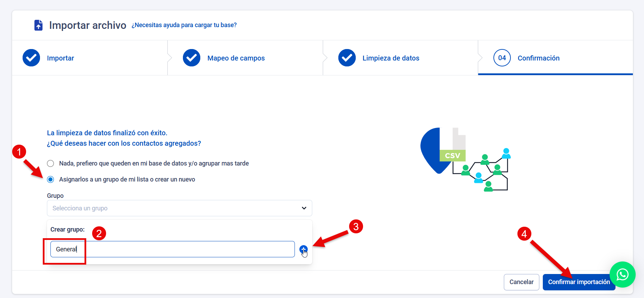This screenshot has height=298, width=644.
Task: Open the 'Selecciona un grupo' dropdown
Action: click(174, 208)
